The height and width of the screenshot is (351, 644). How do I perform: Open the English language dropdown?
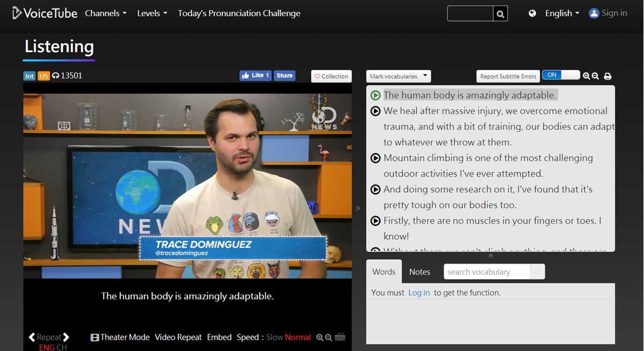(x=562, y=13)
